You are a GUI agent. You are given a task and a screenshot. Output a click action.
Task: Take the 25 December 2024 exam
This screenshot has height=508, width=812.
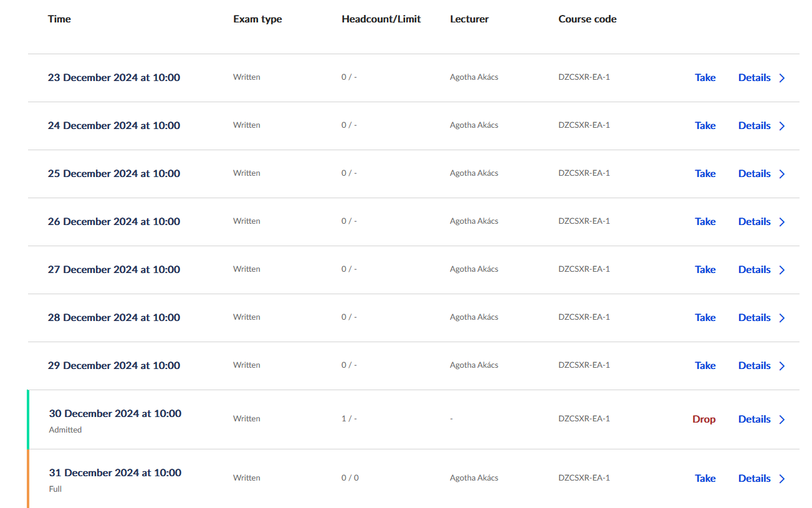705,174
